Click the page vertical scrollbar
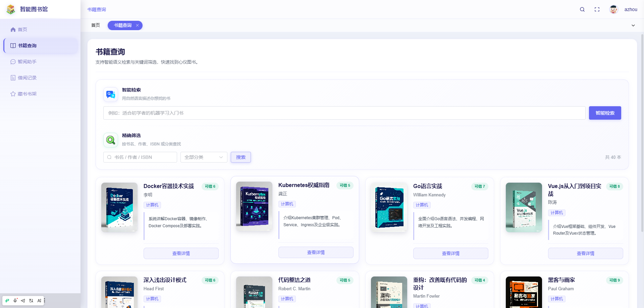Viewport: 644px width, 308px height. click(642, 132)
